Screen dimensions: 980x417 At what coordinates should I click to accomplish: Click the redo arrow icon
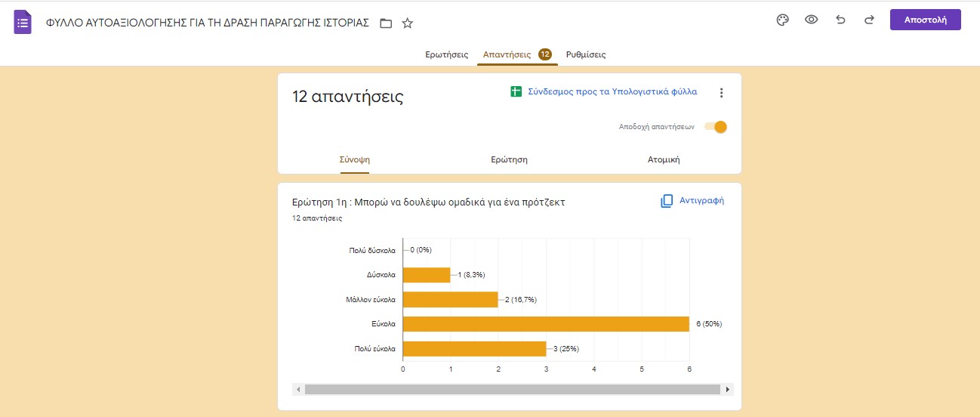pyautogui.click(x=869, y=20)
